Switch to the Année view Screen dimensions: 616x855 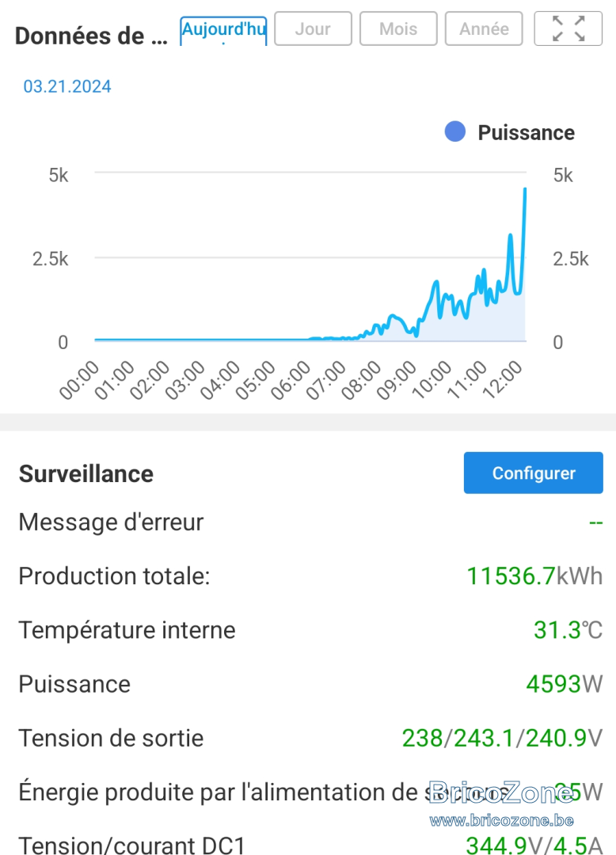(484, 28)
